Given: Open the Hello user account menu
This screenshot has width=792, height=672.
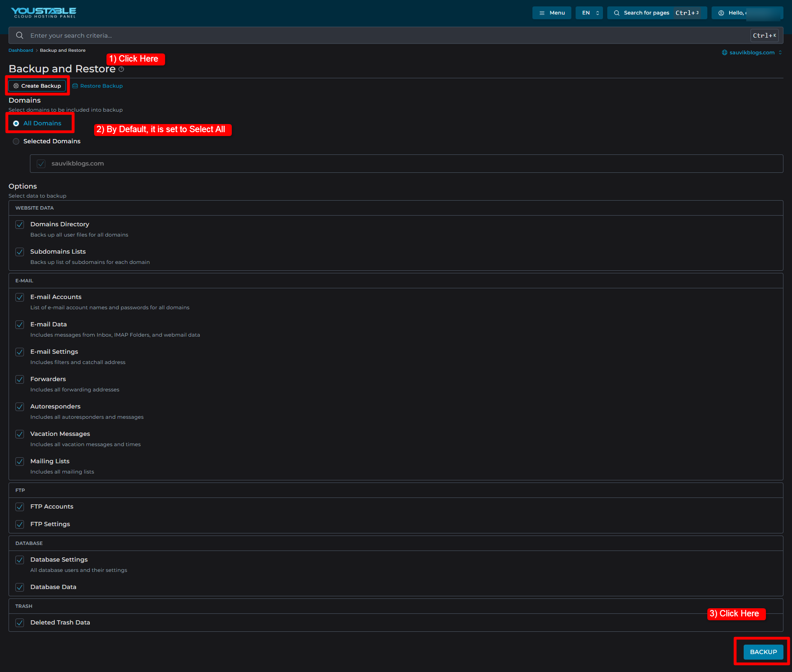Looking at the screenshot, I should click(x=747, y=13).
